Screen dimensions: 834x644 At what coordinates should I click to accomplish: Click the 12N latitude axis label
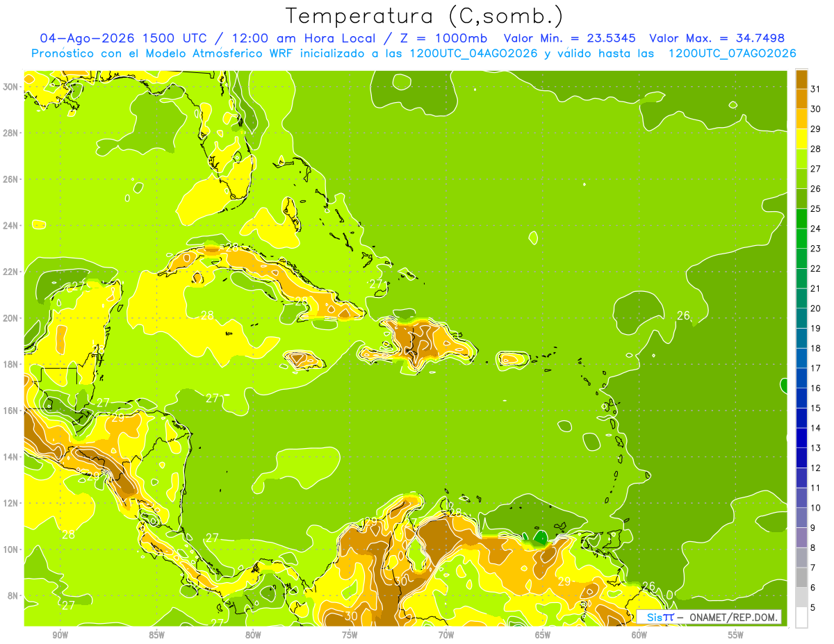click(x=10, y=503)
